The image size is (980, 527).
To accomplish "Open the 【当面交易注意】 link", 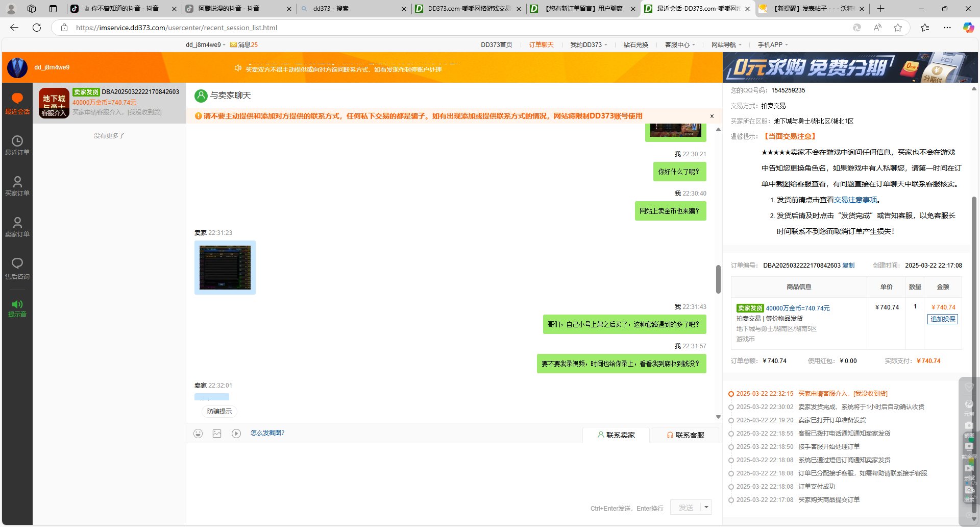I will coord(790,137).
